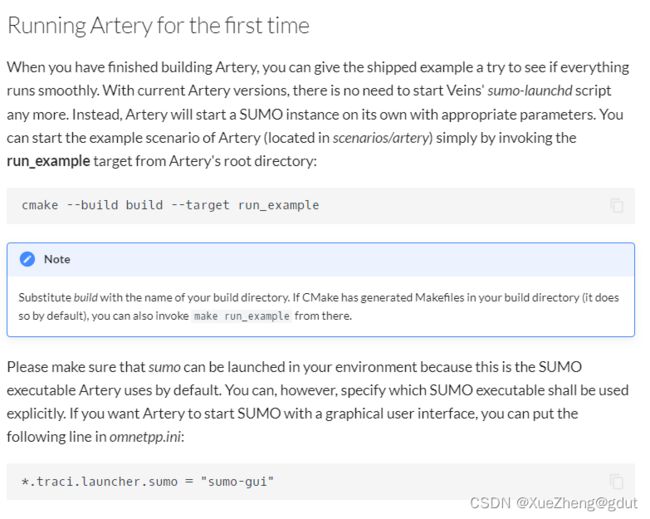The height and width of the screenshot is (519, 650).
Task: Click the cmake --build build --target run_example code
Action: coord(170,205)
